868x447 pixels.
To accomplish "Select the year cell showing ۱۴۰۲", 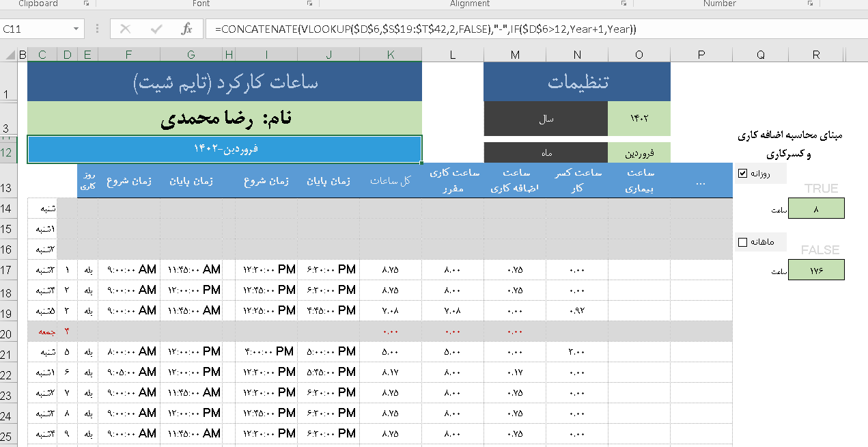I will pos(639,118).
